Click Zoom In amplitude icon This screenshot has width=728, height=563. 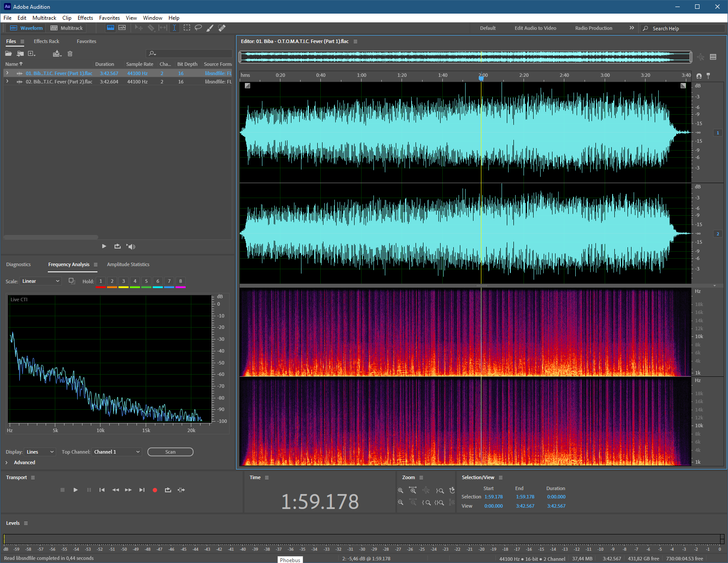pos(401,491)
